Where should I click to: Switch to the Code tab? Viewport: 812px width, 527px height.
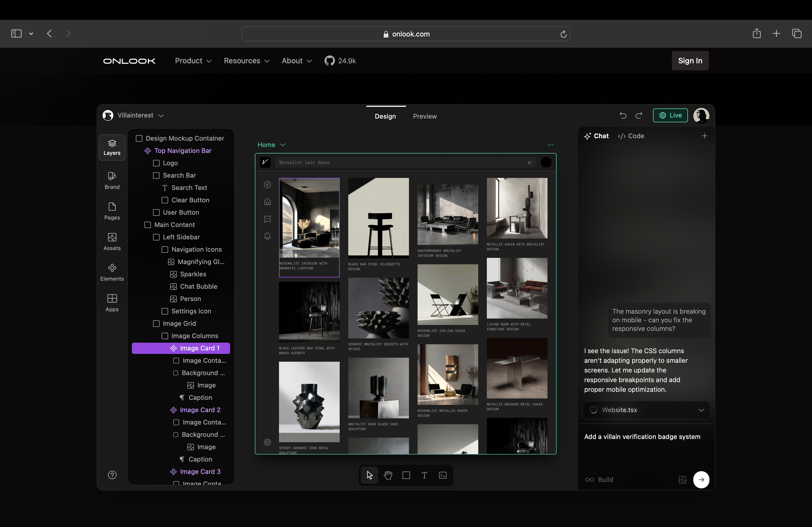pyautogui.click(x=631, y=136)
